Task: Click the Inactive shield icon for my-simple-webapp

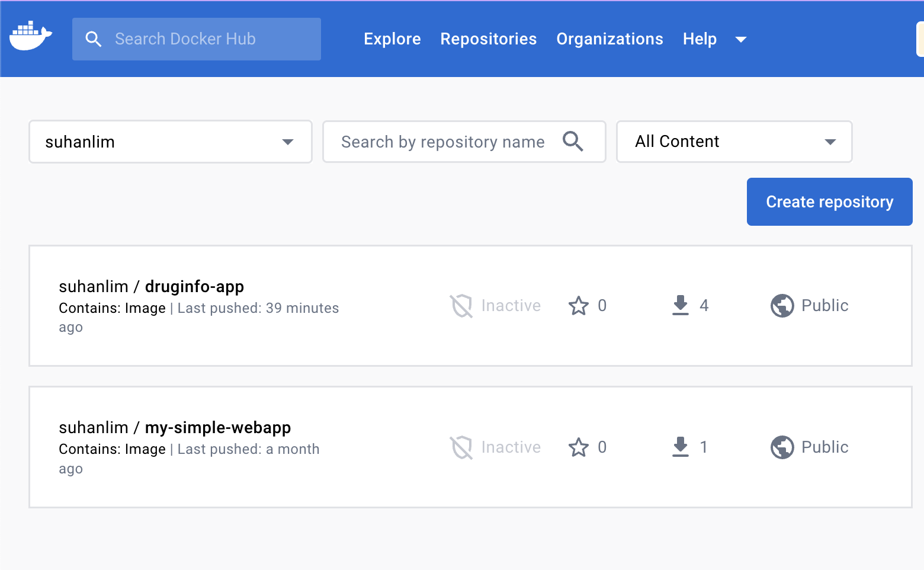Action: click(x=461, y=447)
